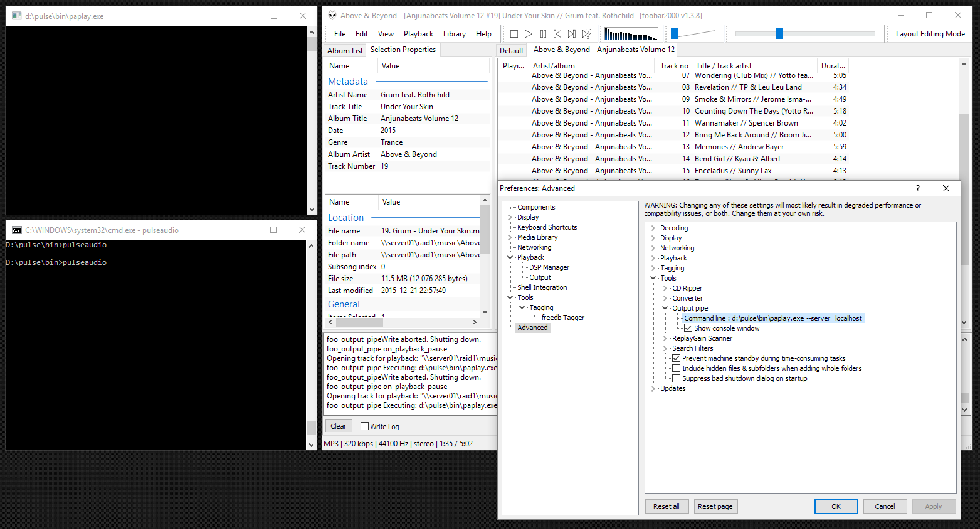Enable Suppress bad shutdown dialog checkbox
The width and height of the screenshot is (980, 529).
(677, 378)
